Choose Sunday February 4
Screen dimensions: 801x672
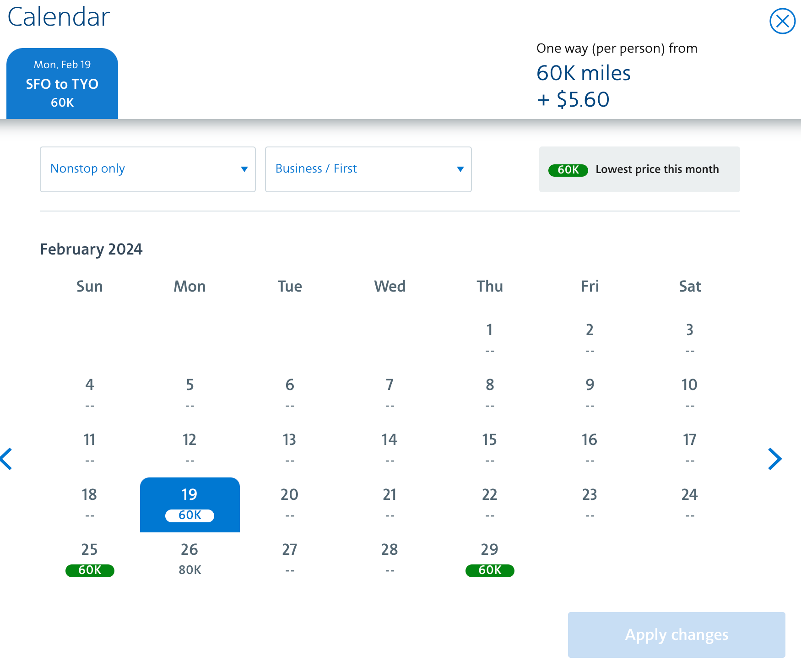click(90, 394)
